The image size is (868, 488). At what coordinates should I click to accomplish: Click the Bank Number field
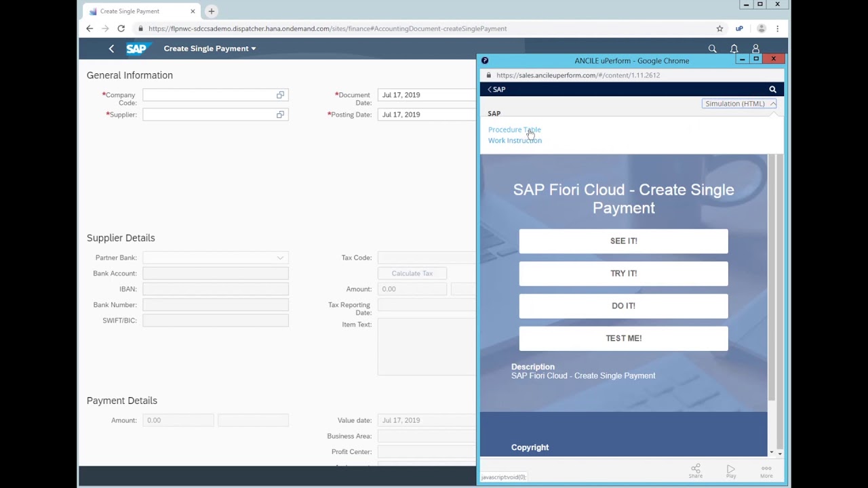(216, 305)
